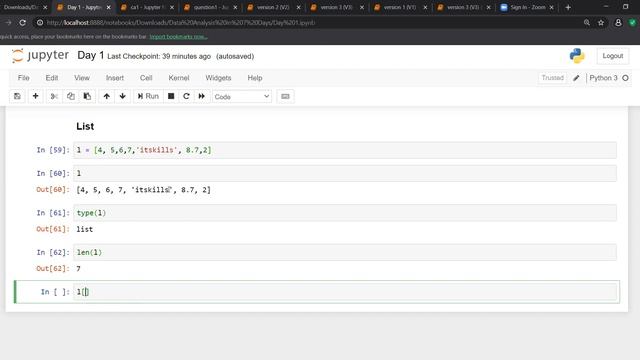Click into the active cell containing l[]
The width and height of the screenshot is (640, 360).
coord(344,292)
